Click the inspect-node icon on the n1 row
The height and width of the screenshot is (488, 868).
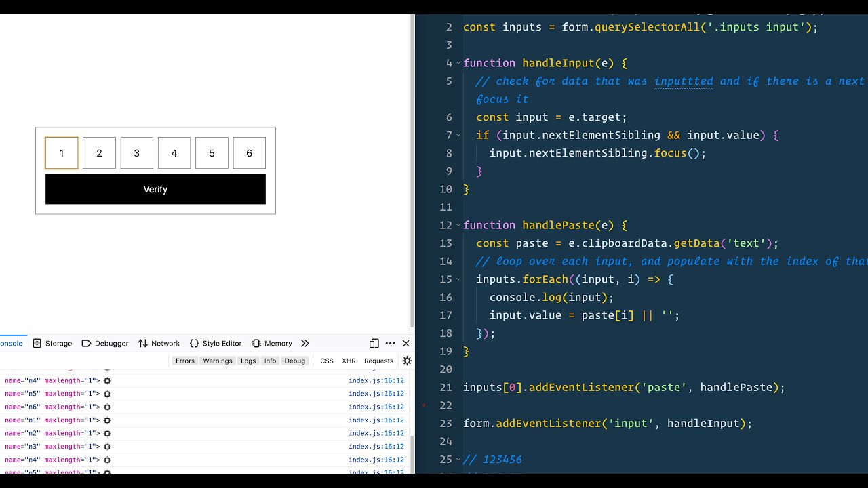point(107,420)
